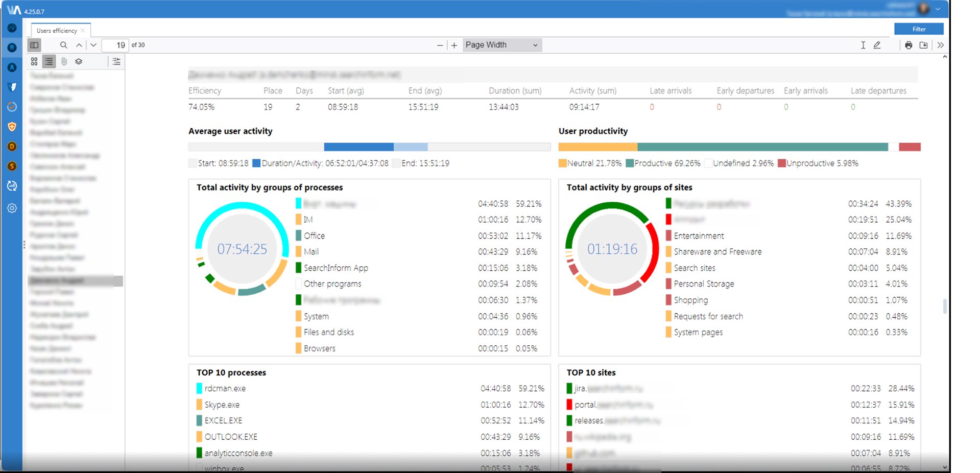Switch to grid view of users
The height and width of the screenshot is (473, 980).
pos(34,61)
